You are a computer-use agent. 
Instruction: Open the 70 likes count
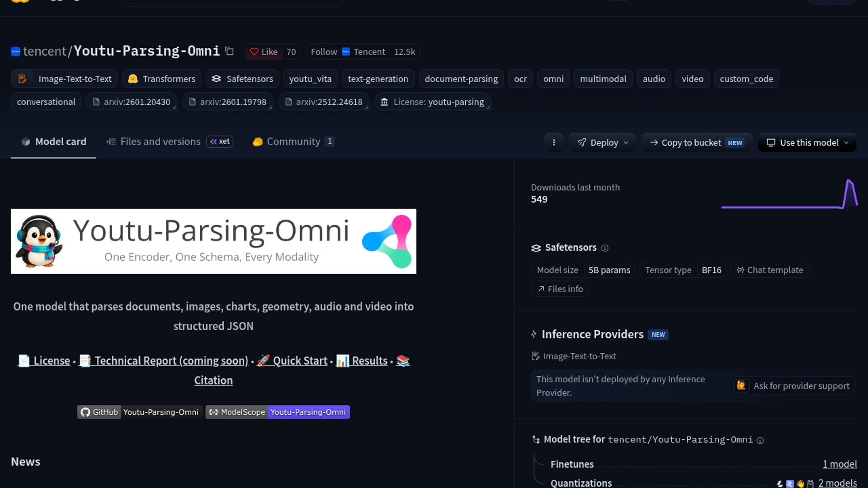[x=291, y=52]
